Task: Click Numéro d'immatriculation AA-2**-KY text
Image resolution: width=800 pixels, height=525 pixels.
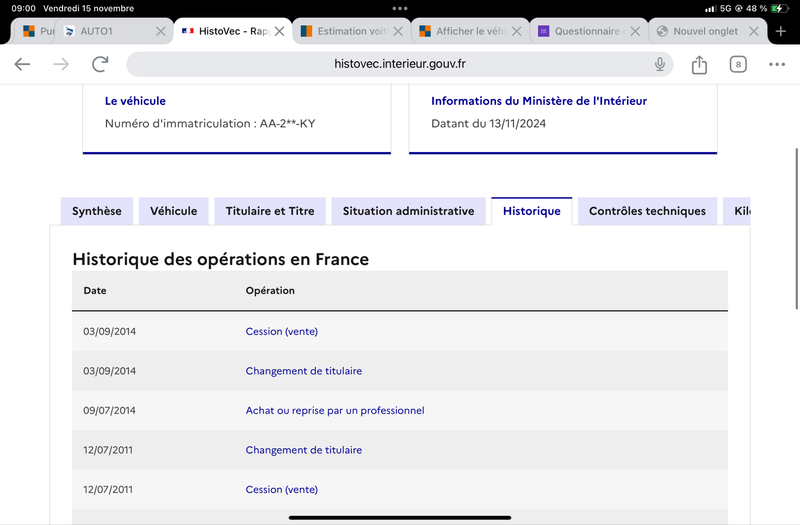Action: 210,123
